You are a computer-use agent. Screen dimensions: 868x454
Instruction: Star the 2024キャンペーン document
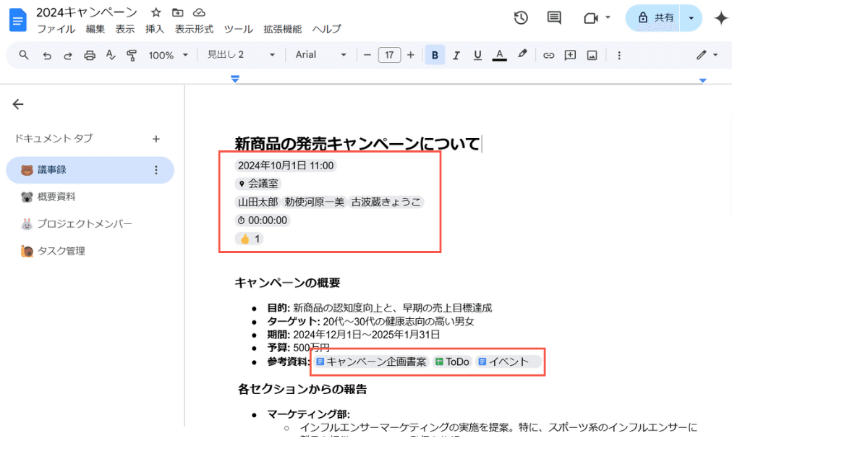click(x=156, y=12)
